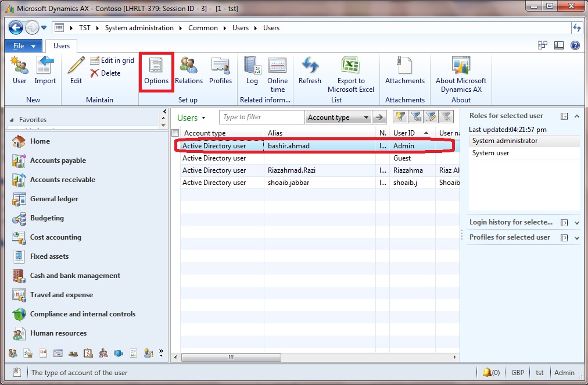Open the Online time calendar

point(278,74)
